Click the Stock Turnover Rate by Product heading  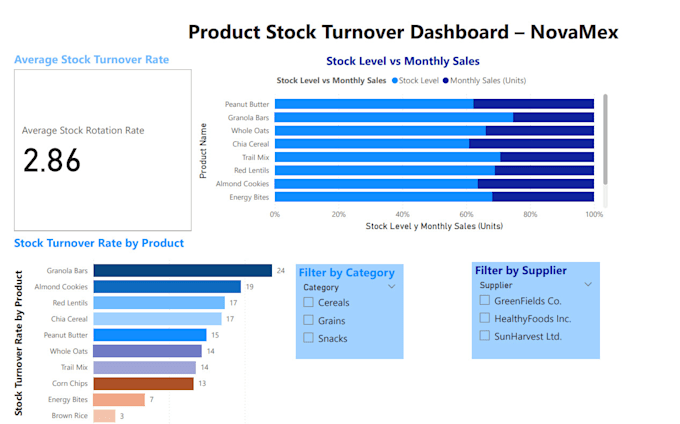99,243
